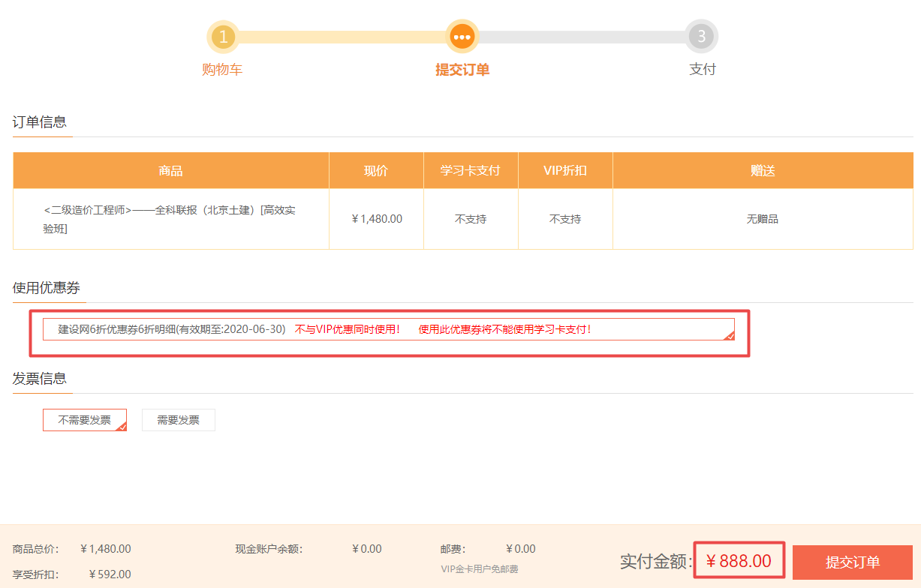Click the red checkmark corner on the coupon box
This screenshot has height=588, width=921.
coord(729,336)
